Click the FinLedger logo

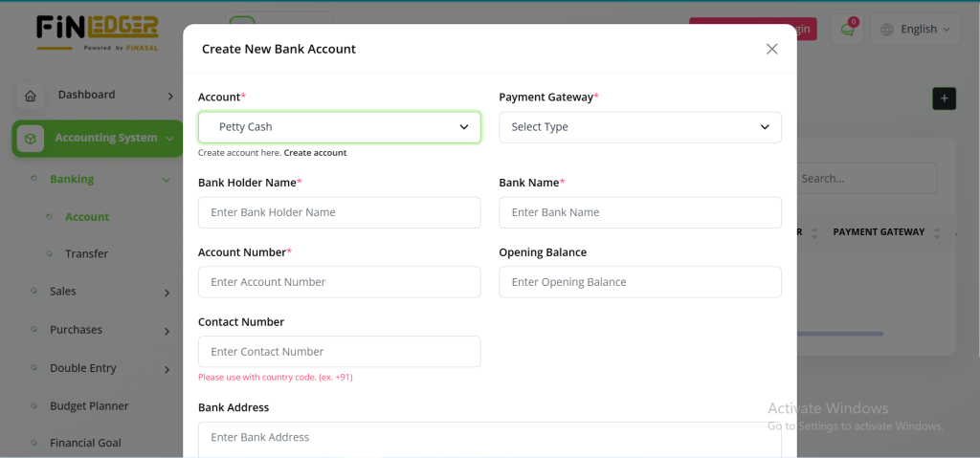click(97, 32)
